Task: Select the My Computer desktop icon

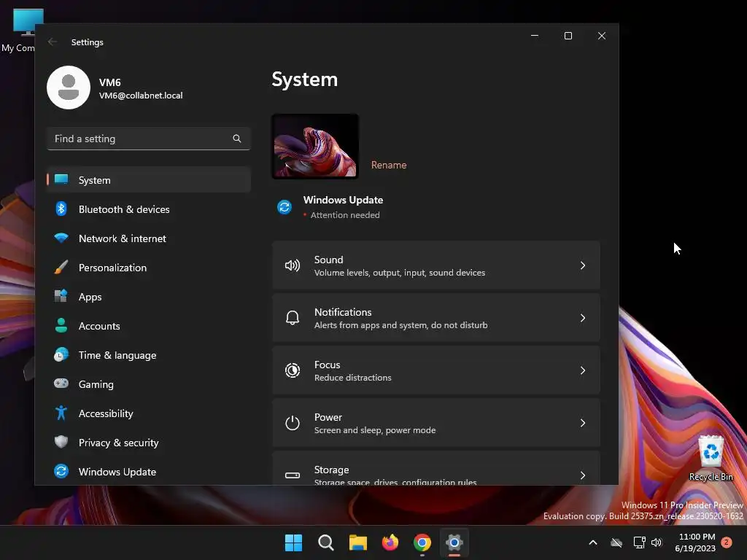Action: (x=21, y=30)
